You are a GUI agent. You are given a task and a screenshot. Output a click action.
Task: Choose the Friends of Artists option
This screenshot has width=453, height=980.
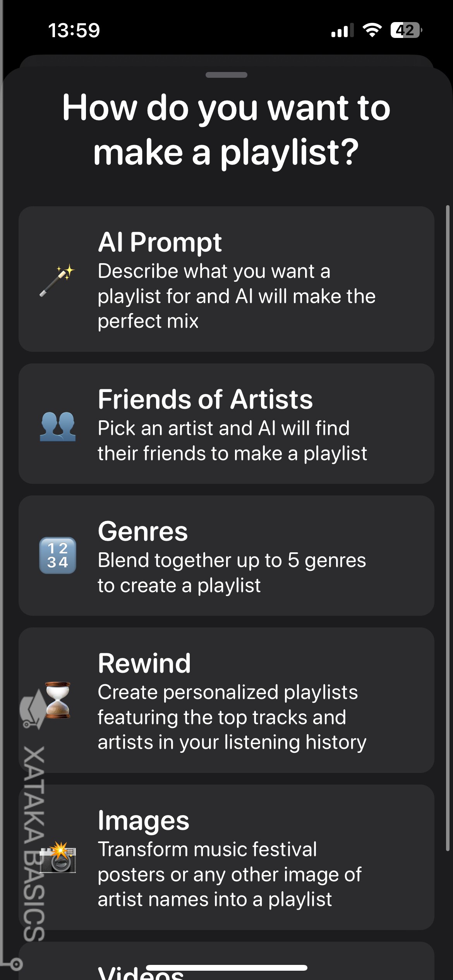click(x=226, y=424)
